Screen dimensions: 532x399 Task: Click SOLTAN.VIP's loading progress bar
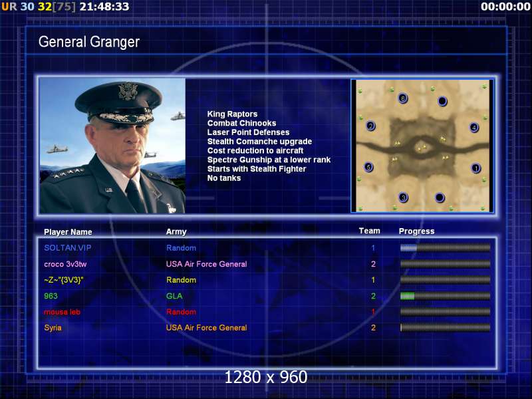click(445, 248)
